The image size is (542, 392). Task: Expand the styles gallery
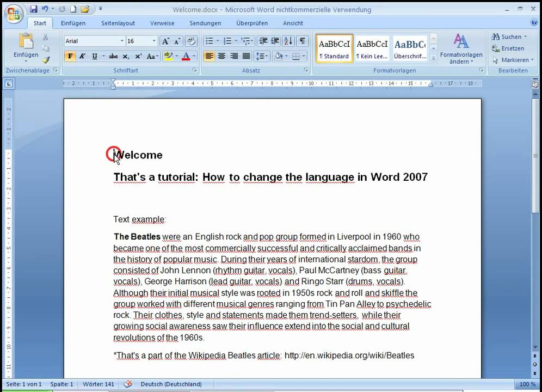(x=434, y=59)
